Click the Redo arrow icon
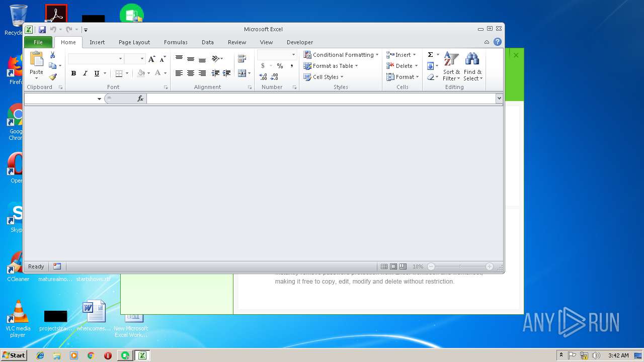The image size is (644, 362). [69, 30]
